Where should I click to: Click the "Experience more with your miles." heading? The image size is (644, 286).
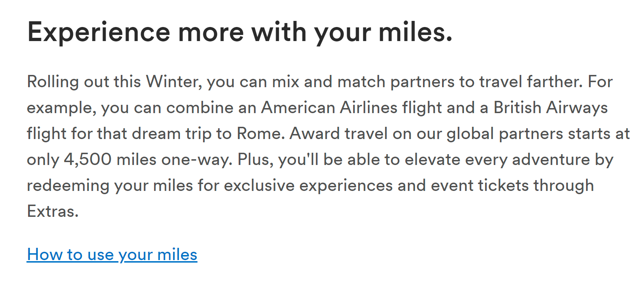point(240,32)
